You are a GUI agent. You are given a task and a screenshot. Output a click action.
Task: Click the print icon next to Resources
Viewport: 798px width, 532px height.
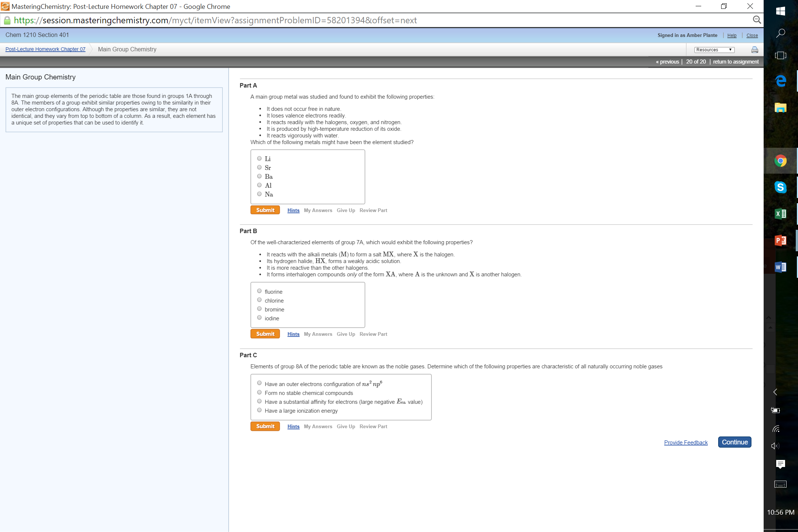pos(754,50)
